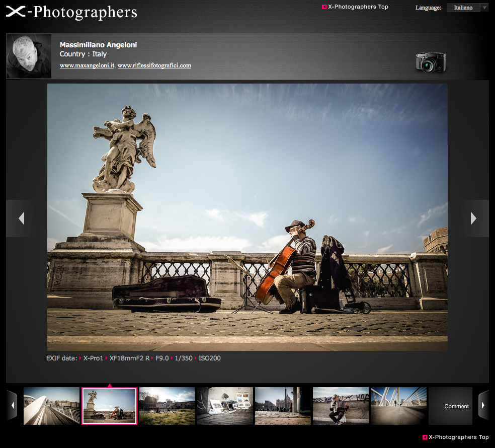Click the main cellist photograph
495x448 pixels.
[247, 217]
